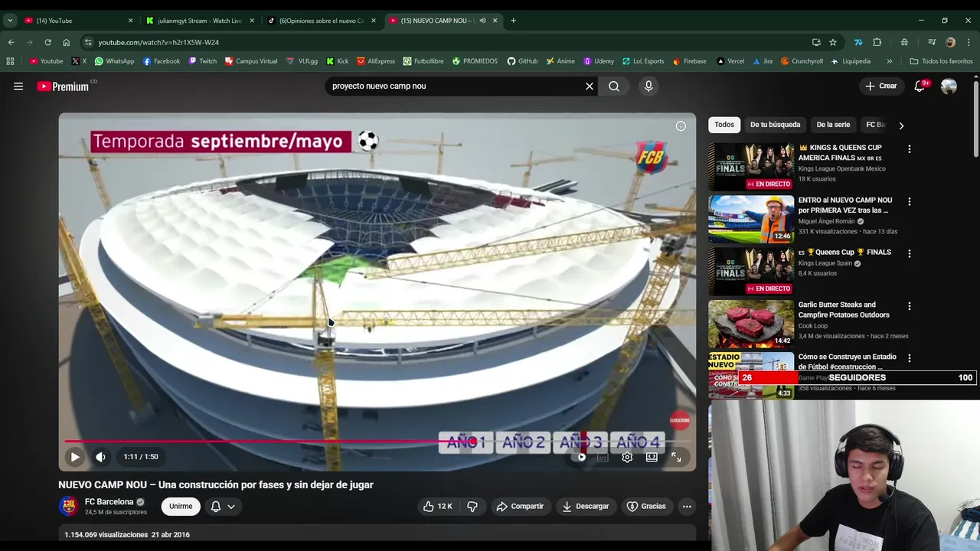Mute the video volume speaker
The image size is (980, 551).
point(100,457)
